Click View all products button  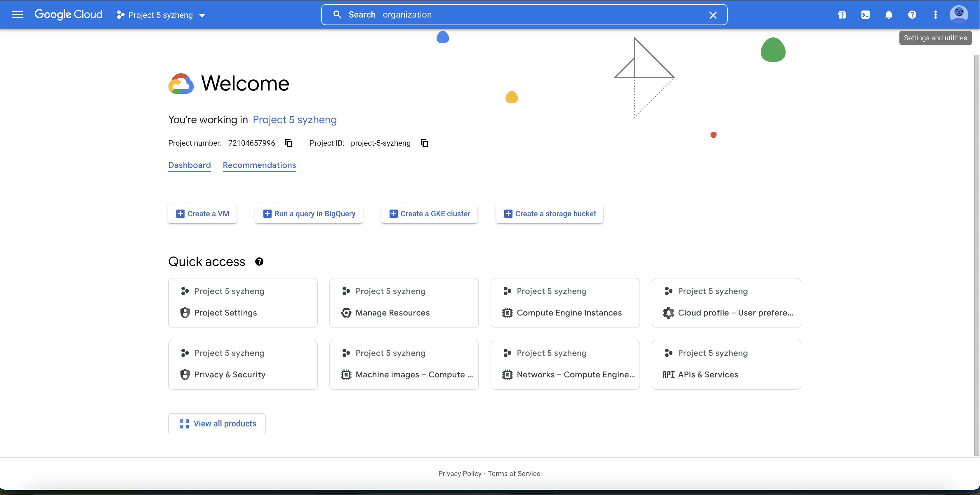217,423
